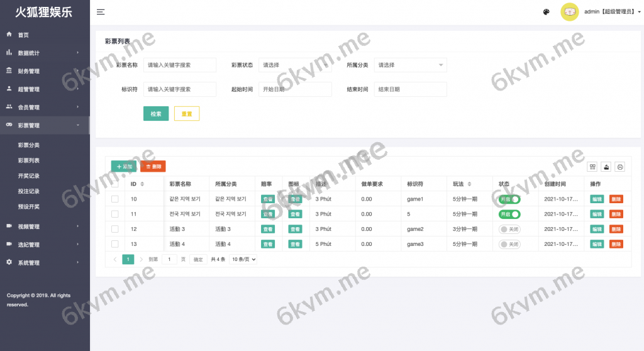Click the admin avatar image

(x=569, y=12)
